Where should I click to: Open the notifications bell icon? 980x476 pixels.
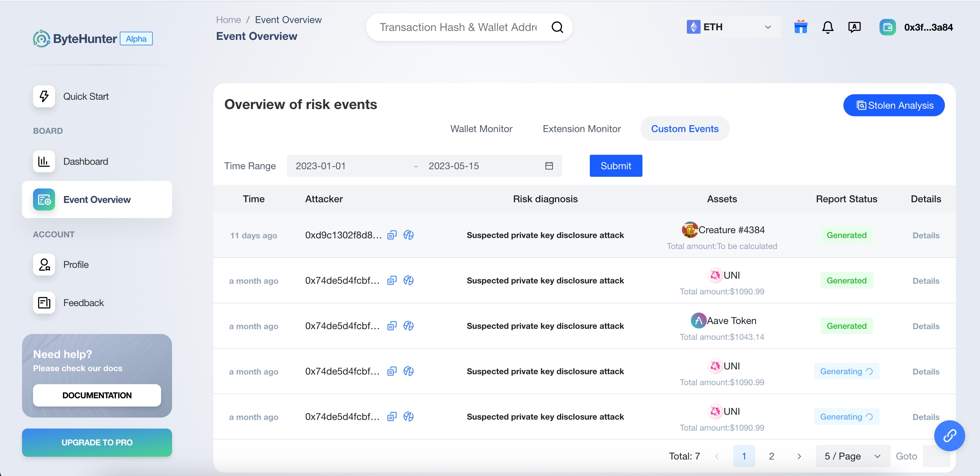tap(828, 28)
